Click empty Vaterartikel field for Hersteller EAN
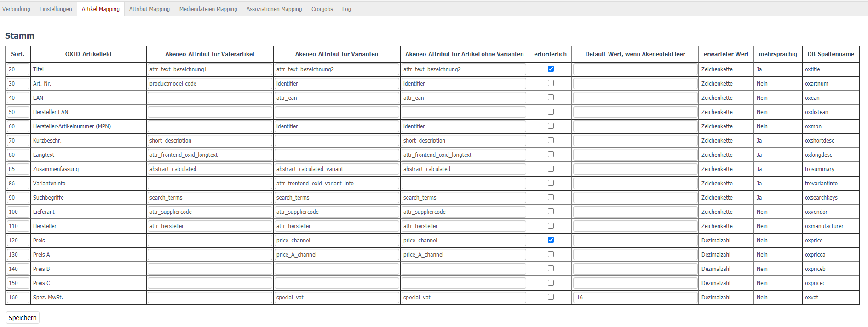Image resolution: width=868 pixels, height=327 pixels. pyautogui.click(x=209, y=112)
